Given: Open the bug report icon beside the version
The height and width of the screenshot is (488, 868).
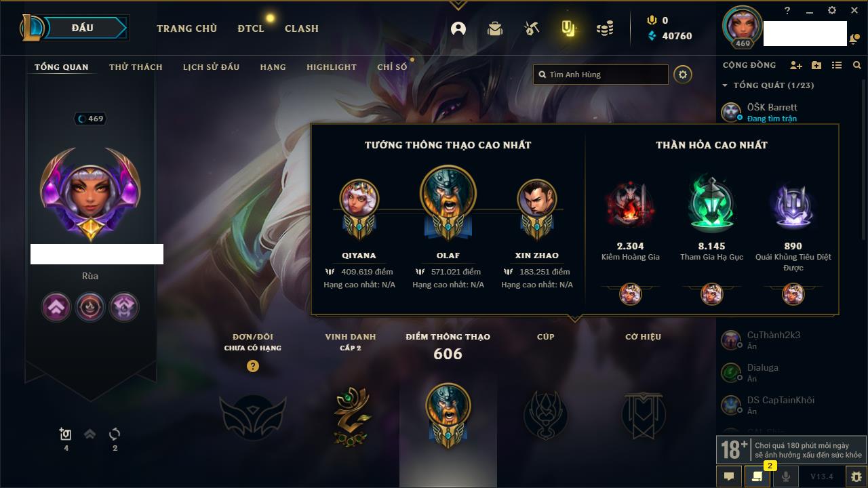Looking at the screenshot, I should (x=856, y=476).
